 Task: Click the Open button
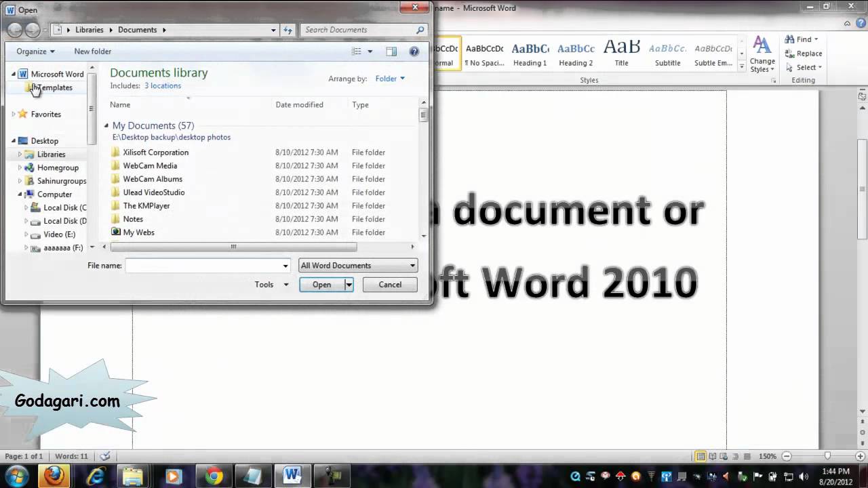pos(322,285)
